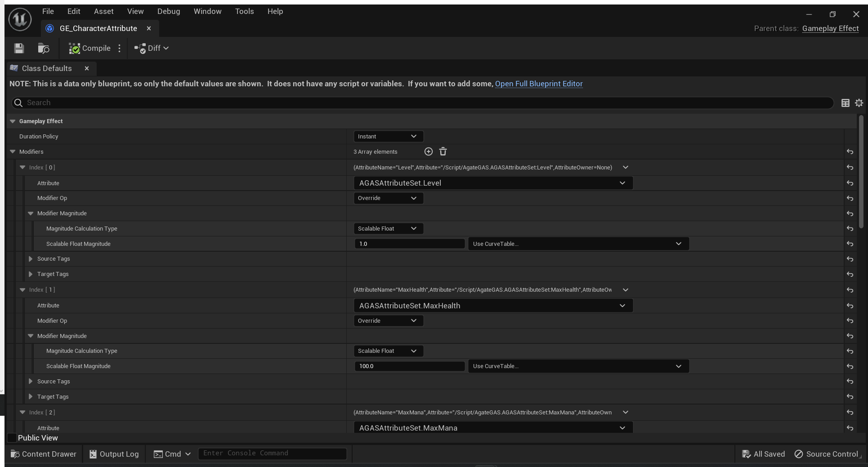Open the Output Log
The image size is (868, 467).
coord(114,454)
